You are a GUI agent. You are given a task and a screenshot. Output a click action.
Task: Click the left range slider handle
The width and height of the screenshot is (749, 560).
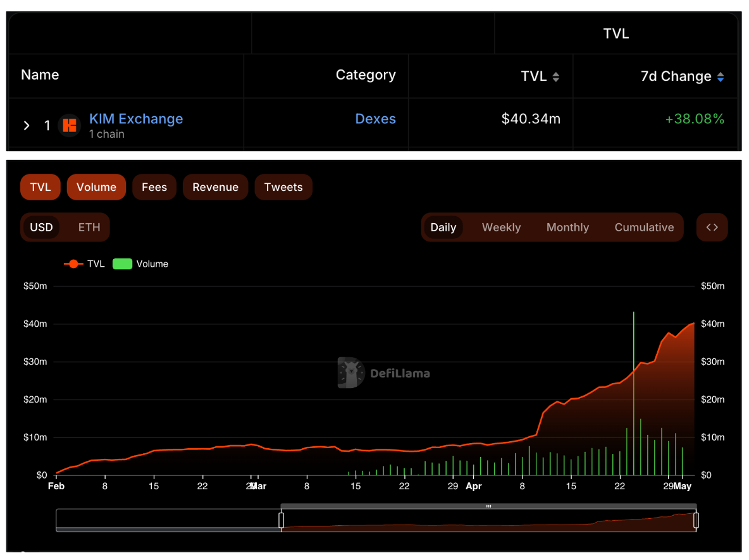pyautogui.click(x=282, y=520)
